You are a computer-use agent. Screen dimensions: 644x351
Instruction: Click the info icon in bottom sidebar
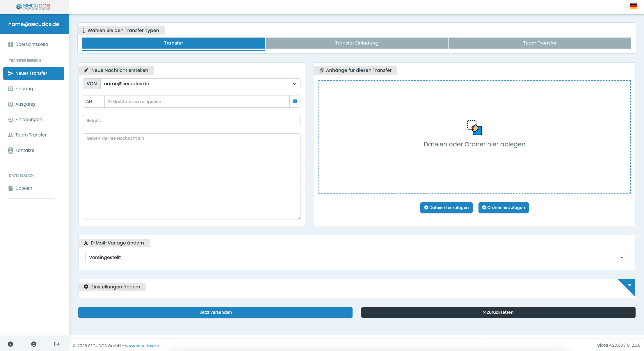10,344
